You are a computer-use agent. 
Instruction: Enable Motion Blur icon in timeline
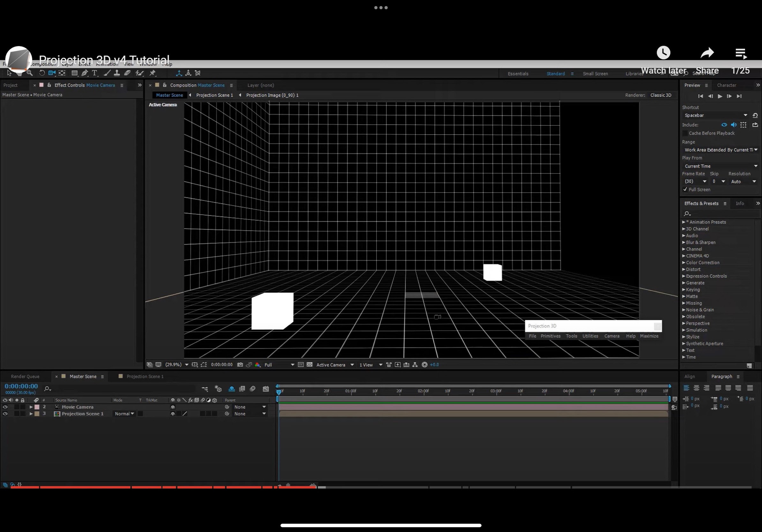[x=252, y=389]
